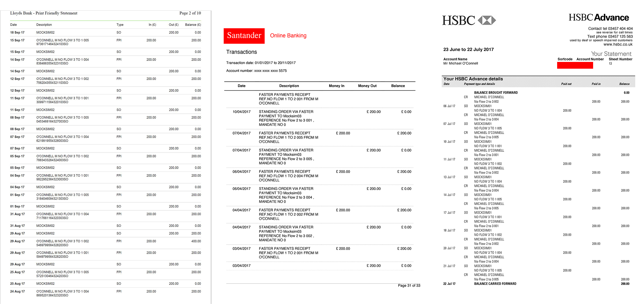This screenshot has width=644, height=304.
Task: Click the 'Account Number' label in HSBC
Action: click(x=590, y=59)
